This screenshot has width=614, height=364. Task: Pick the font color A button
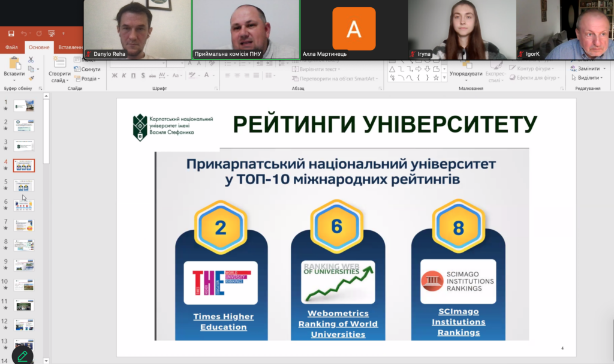click(207, 75)
